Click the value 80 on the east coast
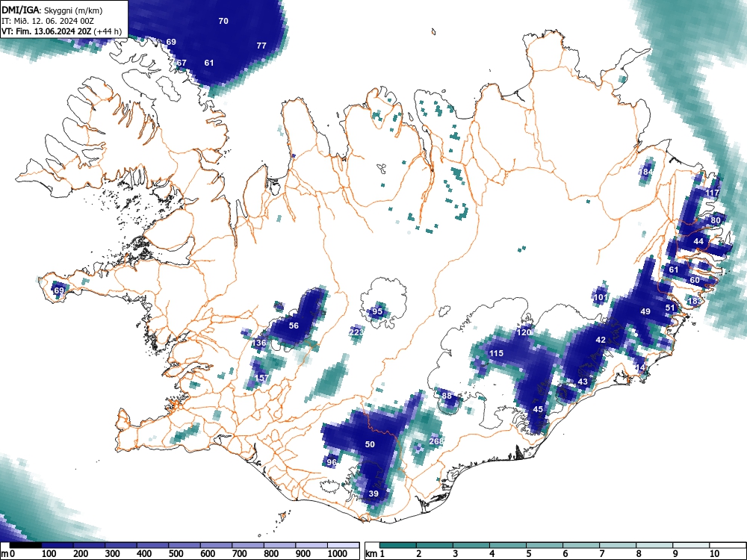 point(716,220)
